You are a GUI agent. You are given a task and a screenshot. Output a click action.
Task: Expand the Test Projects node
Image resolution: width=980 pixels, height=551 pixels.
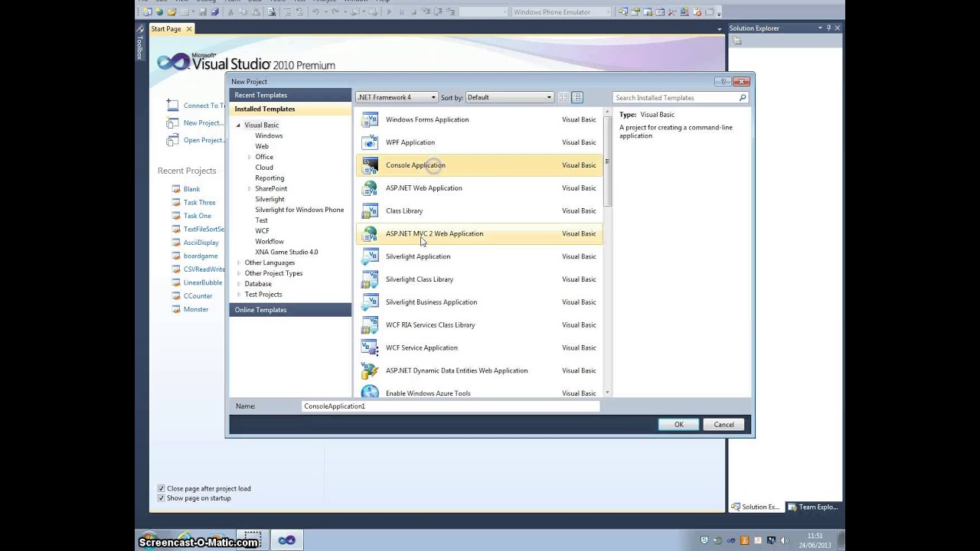238,295
